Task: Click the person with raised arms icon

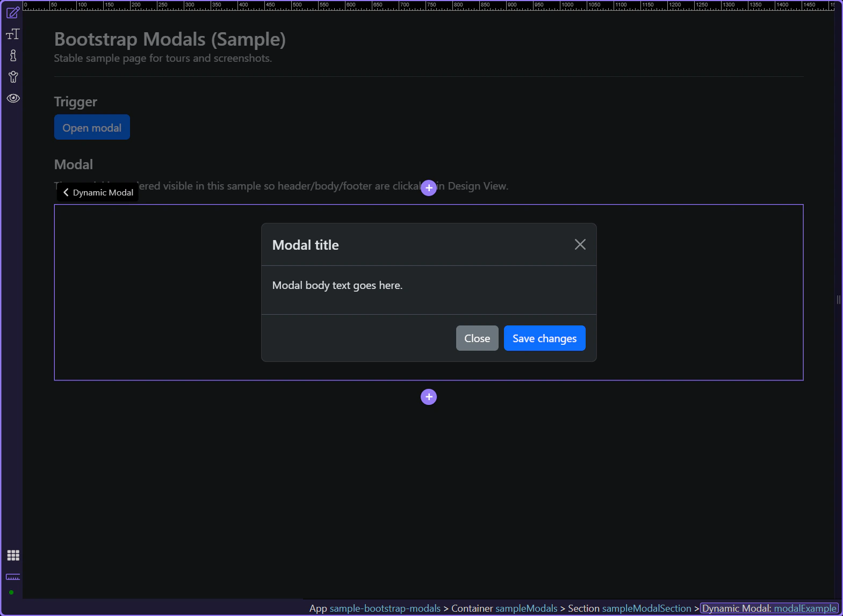Action: click(13, 77)
